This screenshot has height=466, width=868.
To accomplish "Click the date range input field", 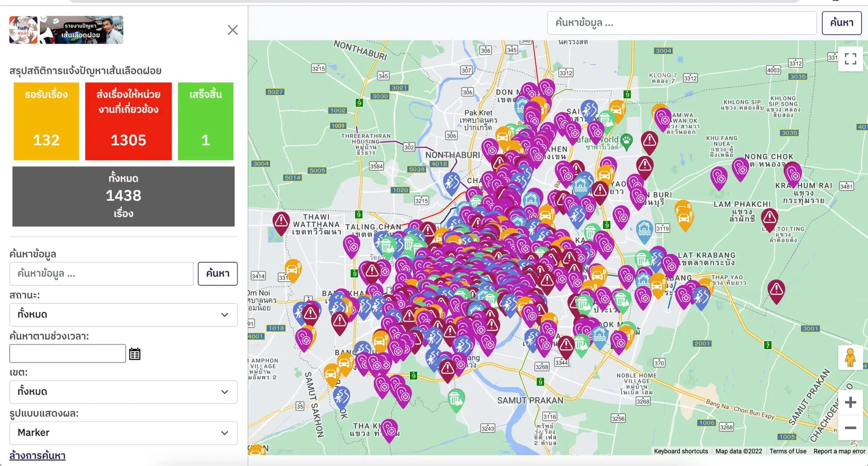I will pos(68,354).
